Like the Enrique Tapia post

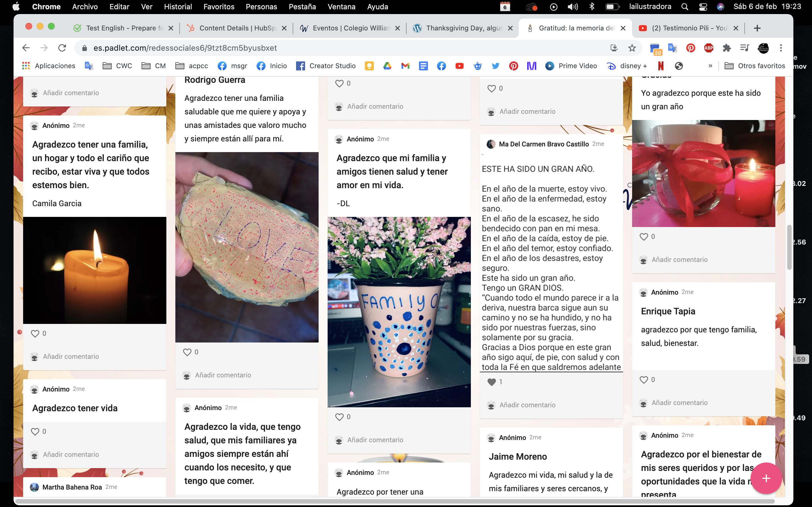pyautogui.click(x=644, y=380)
